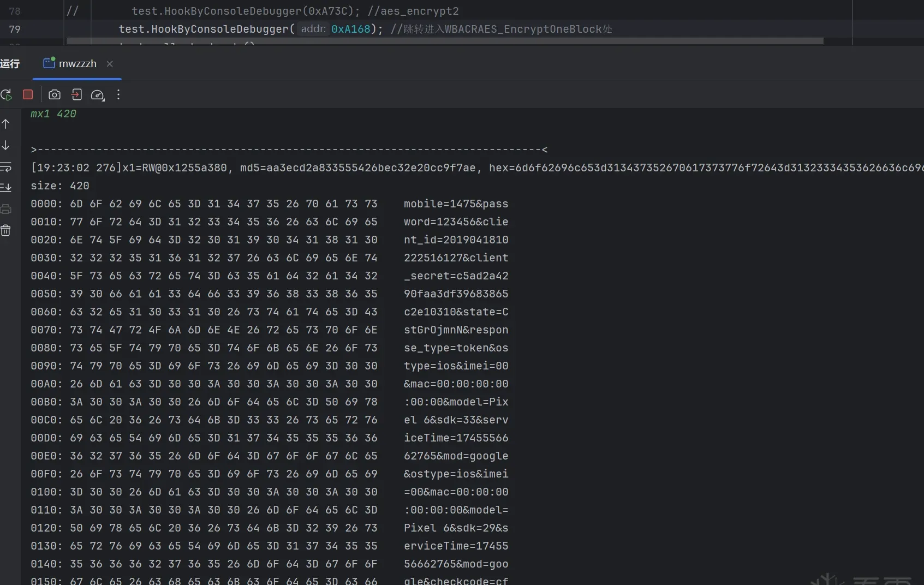The height and width of the screenshot is (585, 924).
Task: Click the commented 0xA73C aes_encrypt2 line
Action: coord(295,11)
